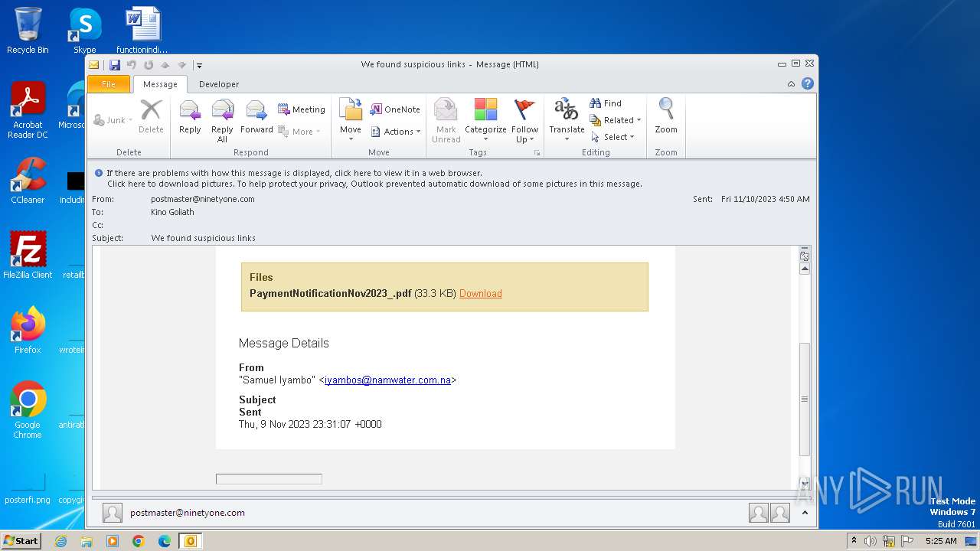Image resolution: width=980 pixels, height=551 pixels.
Task: Open Junk dropdown menu
Action: (113, 120)
